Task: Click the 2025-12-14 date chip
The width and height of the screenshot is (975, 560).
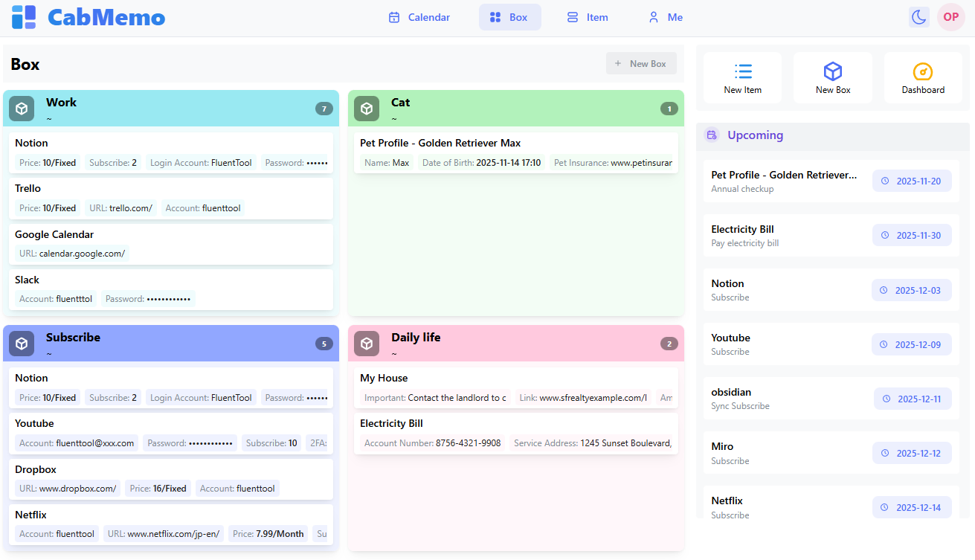Action: (x=912, y=507)
